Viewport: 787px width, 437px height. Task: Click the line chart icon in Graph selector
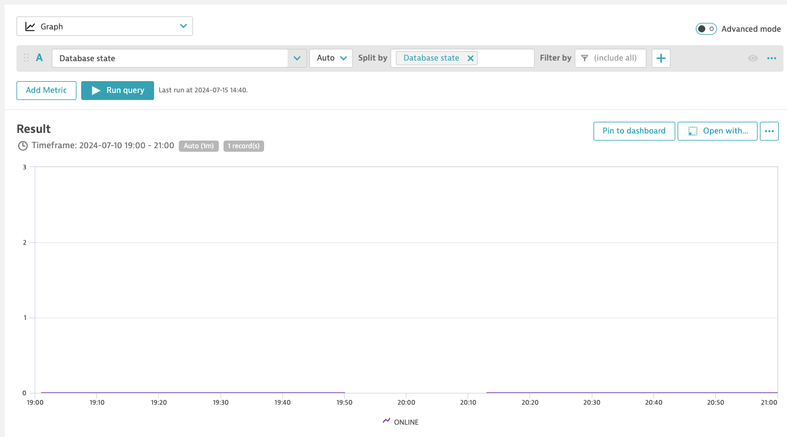tap(30, 27)
